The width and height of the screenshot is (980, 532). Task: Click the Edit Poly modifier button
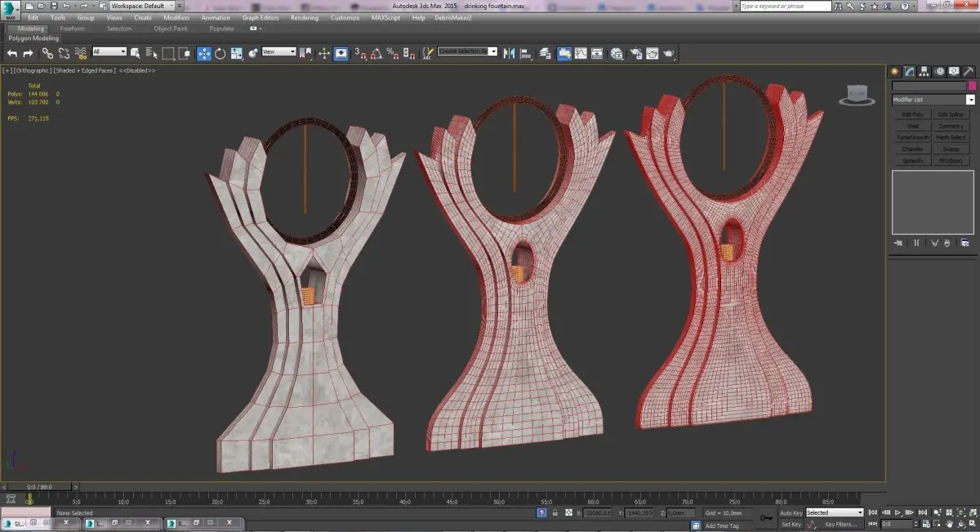[912, 114]
